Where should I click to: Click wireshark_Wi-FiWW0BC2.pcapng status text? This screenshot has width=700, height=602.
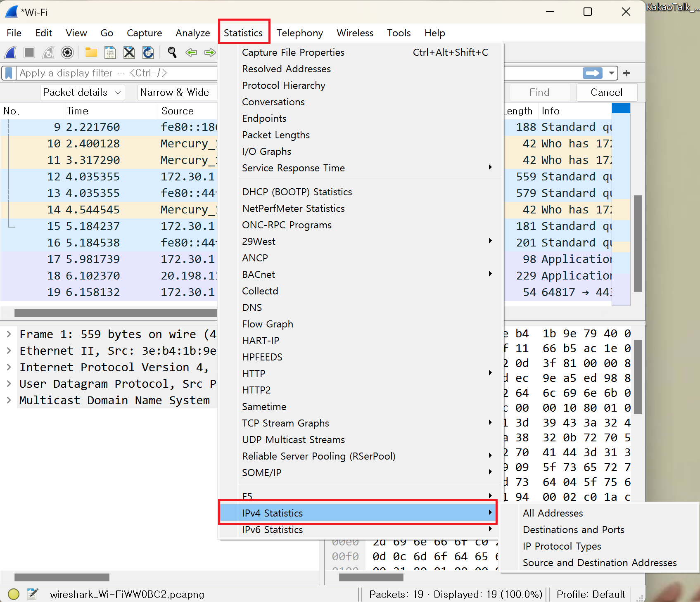127,595
